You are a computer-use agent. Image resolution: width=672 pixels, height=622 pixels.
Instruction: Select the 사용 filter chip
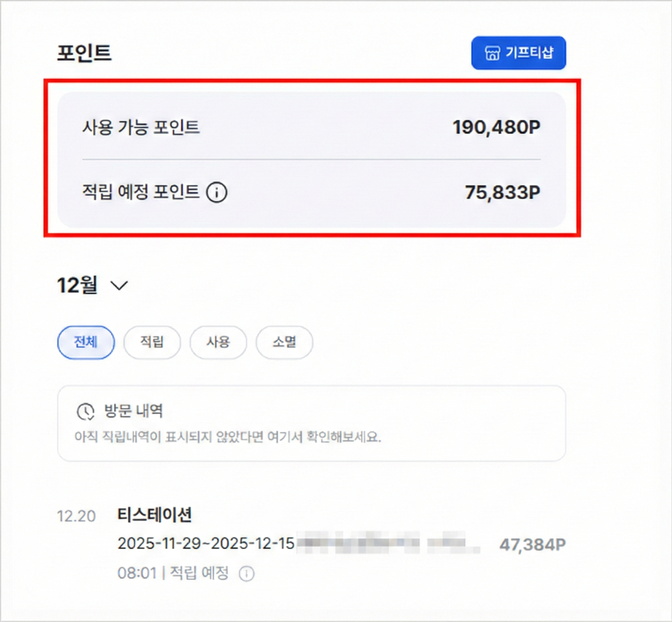pyautogui.click(x=218, y=342)
